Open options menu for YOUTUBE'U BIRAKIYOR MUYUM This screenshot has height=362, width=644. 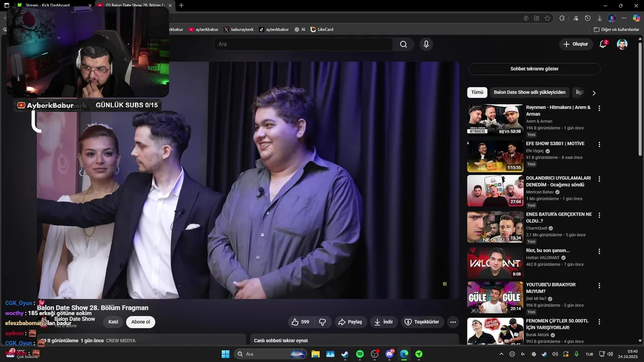coord(599,286)
